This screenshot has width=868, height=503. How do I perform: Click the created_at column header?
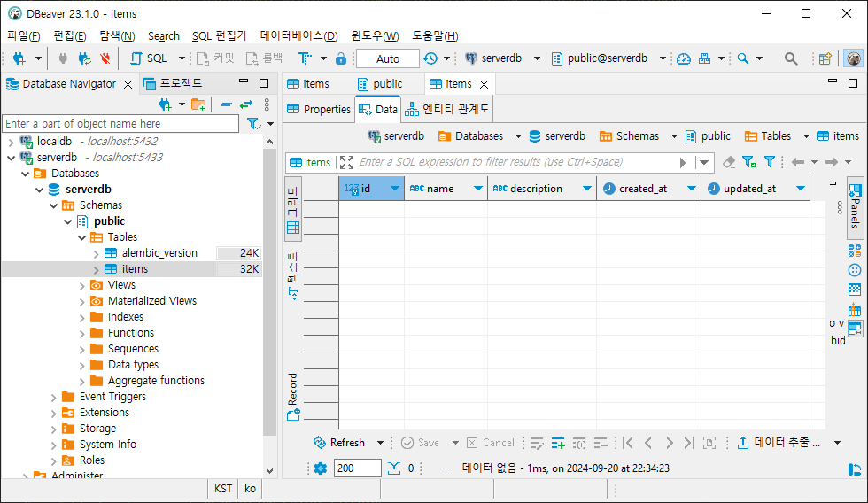pyautogui.click(x=648, y=189)
